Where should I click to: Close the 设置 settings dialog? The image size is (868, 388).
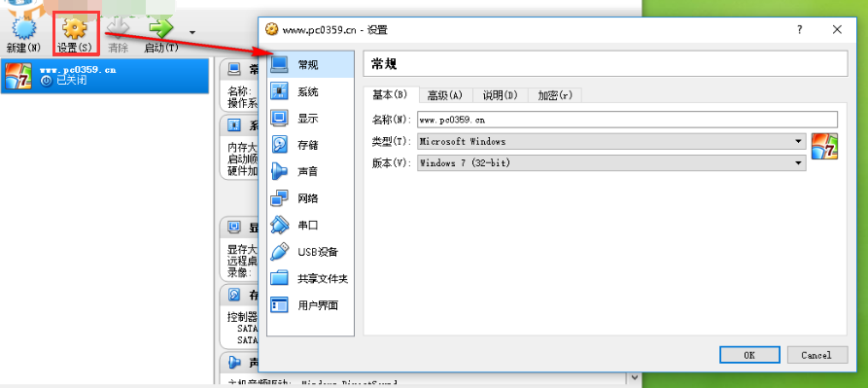tap(837, 30)
